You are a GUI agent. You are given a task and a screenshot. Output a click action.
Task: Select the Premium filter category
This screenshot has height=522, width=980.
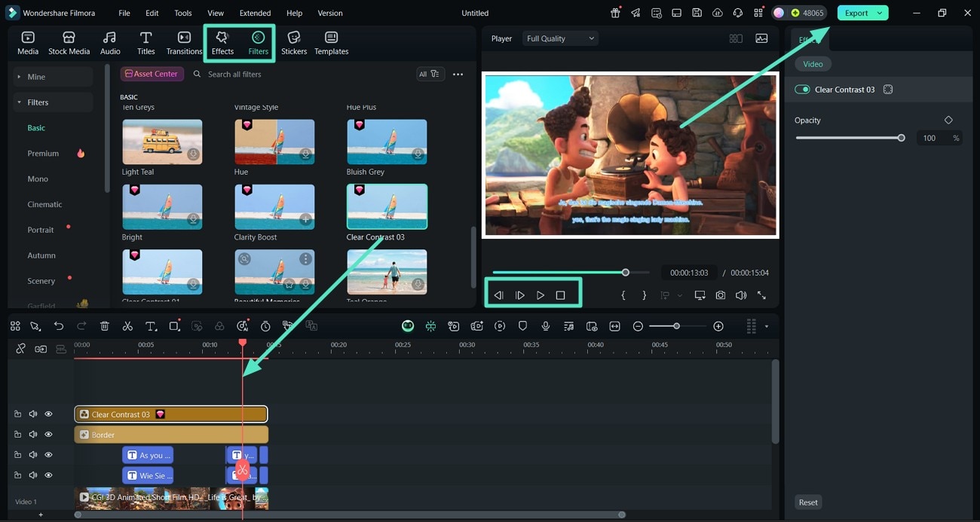(43, 154)
